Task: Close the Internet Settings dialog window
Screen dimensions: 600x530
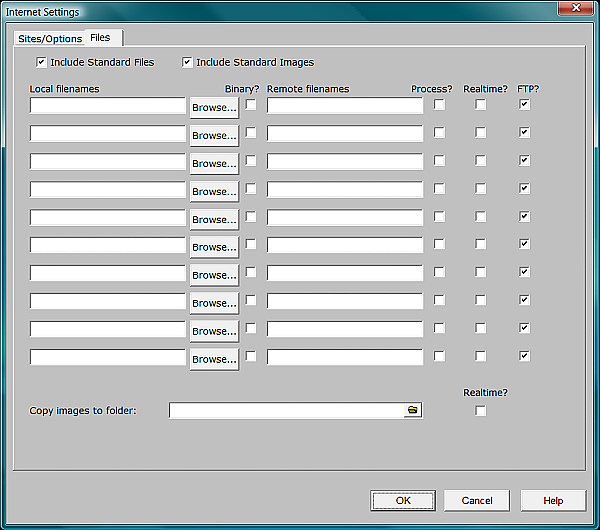Action: [576, 10]
